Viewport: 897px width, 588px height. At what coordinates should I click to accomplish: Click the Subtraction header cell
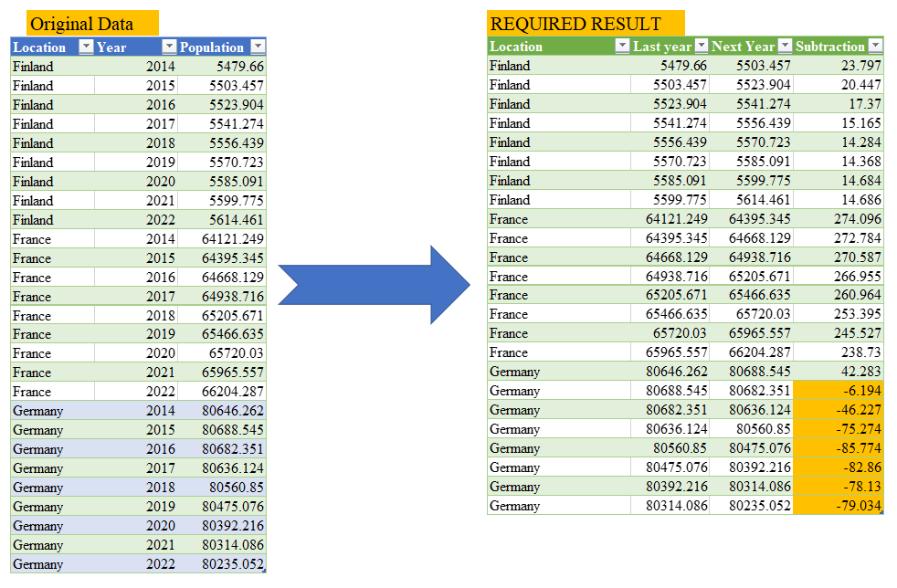click(838, 46)
